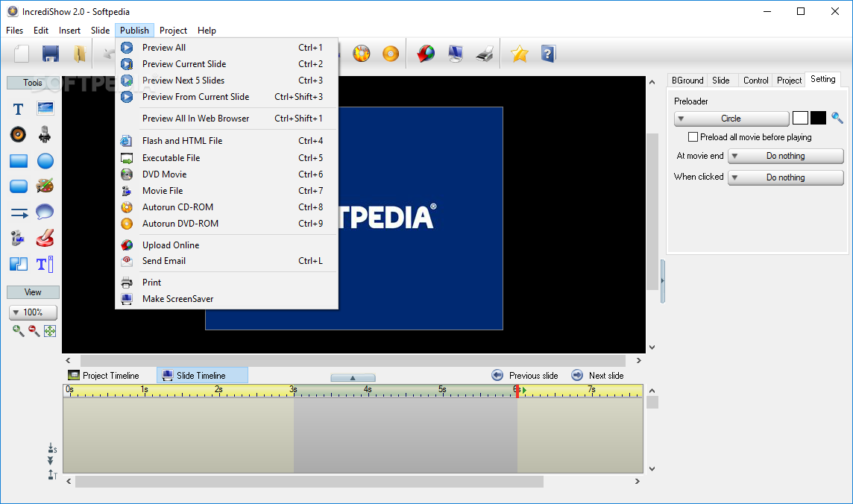Select the red stamp button tool
The height and width of the screenshot is (504, 853).
tap(45, 238)
